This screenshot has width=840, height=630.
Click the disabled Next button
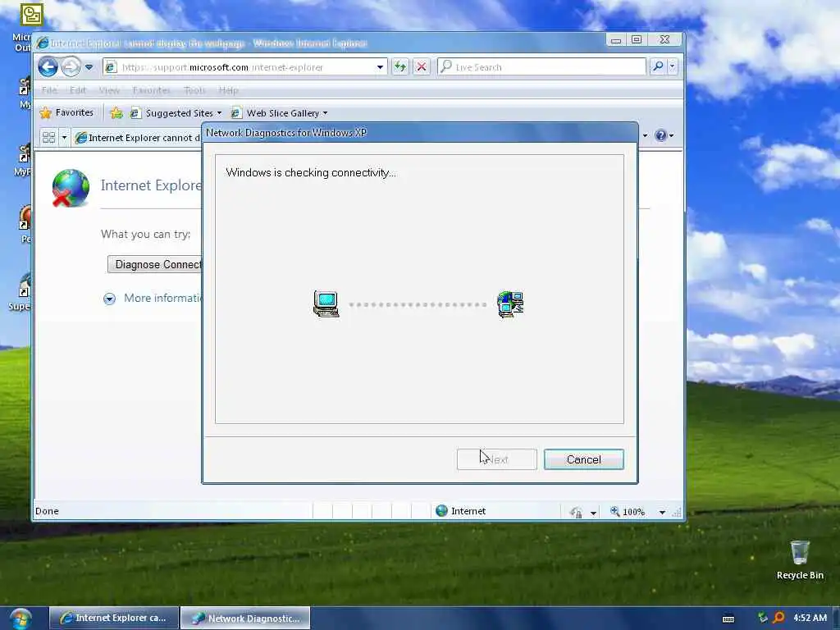496,459
